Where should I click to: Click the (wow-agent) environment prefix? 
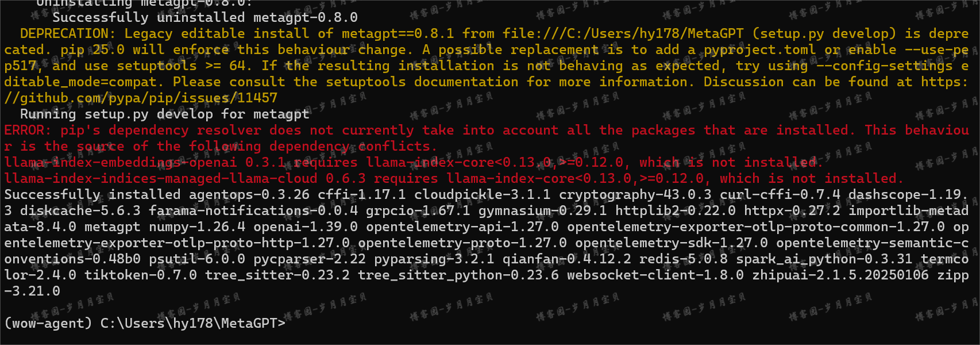pos(48,323)
